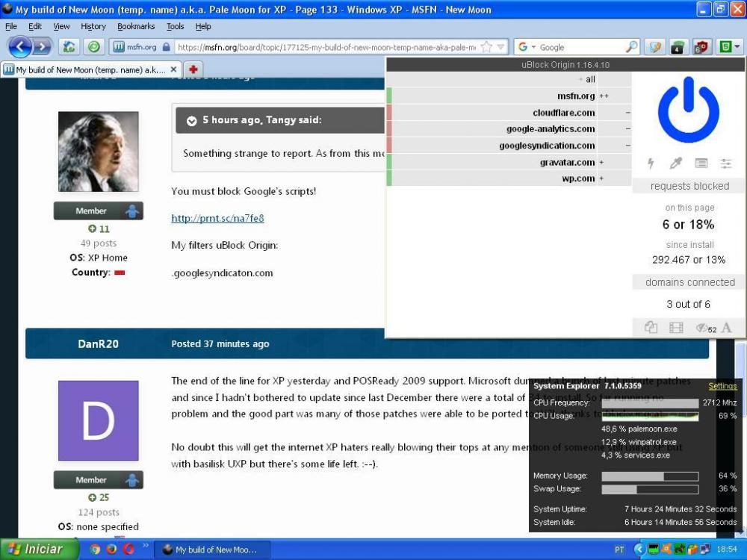Open uBlock dashboard via sliders icon
747x560 pixels.
point(725,164)
